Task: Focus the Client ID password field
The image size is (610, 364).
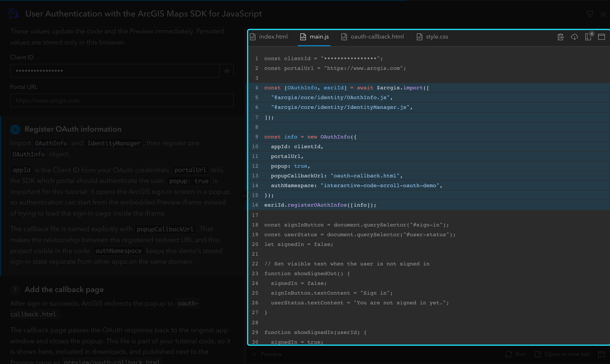Action: click(115, 71)
